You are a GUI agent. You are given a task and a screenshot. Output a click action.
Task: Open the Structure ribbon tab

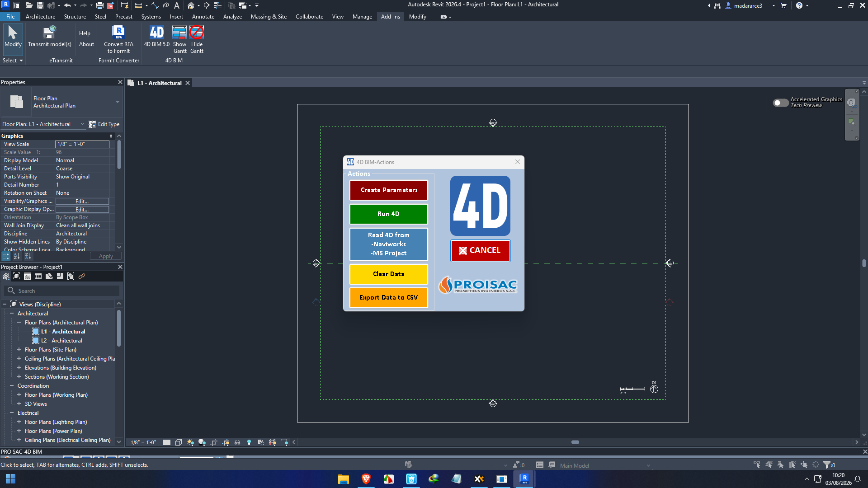[x=75, y=17]
